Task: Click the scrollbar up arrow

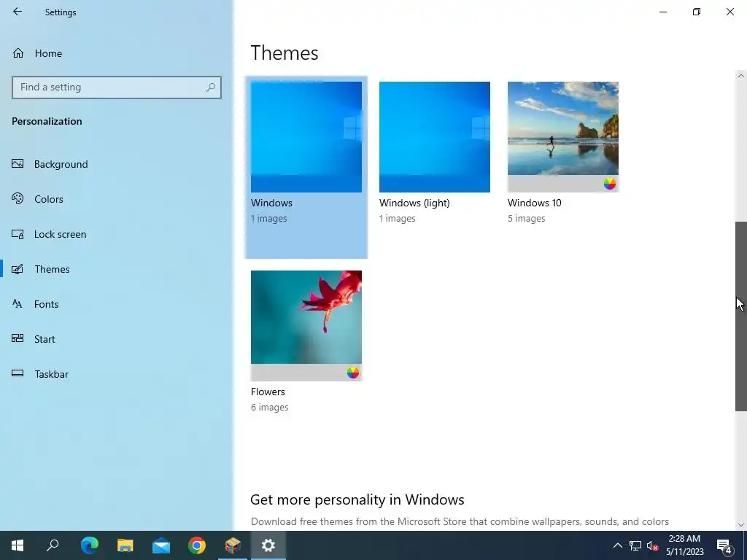Action: point(741,76)
